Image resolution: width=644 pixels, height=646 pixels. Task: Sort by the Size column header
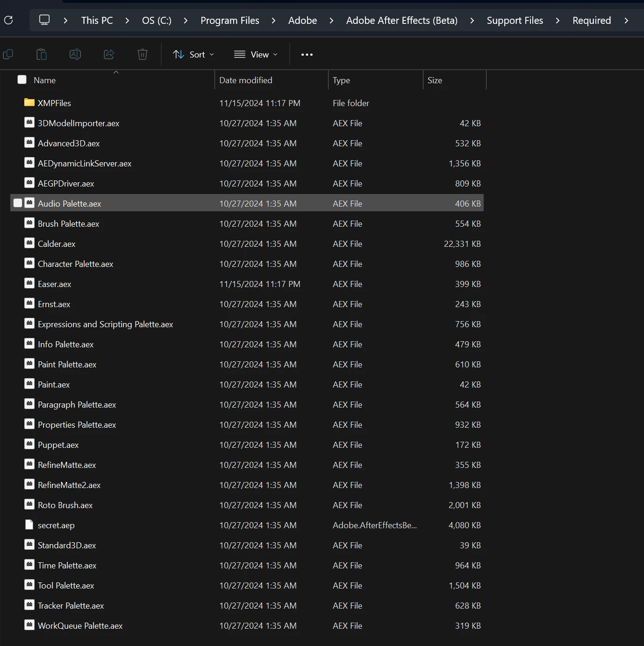coord(435,80)
